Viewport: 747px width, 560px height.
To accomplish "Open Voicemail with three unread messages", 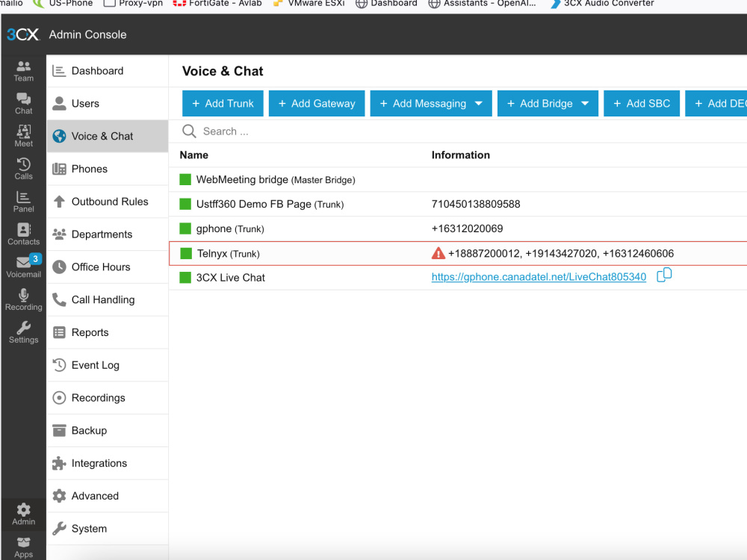I will point(23,267).
